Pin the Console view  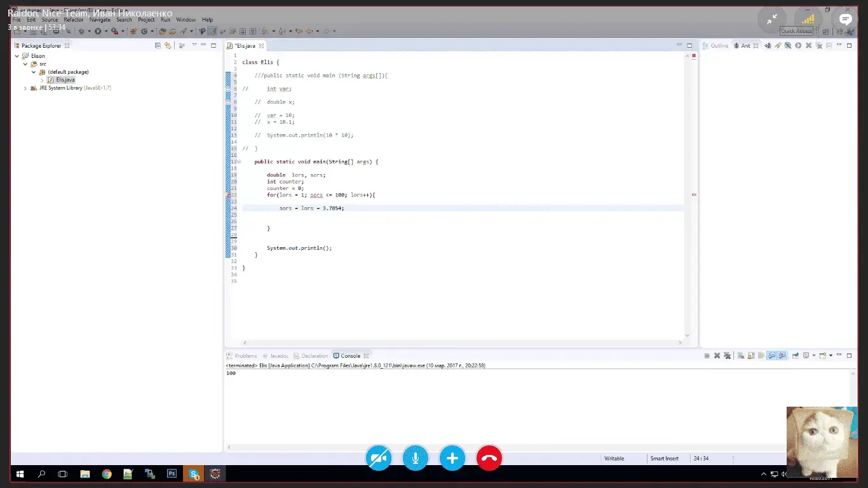tap(795, 356)
